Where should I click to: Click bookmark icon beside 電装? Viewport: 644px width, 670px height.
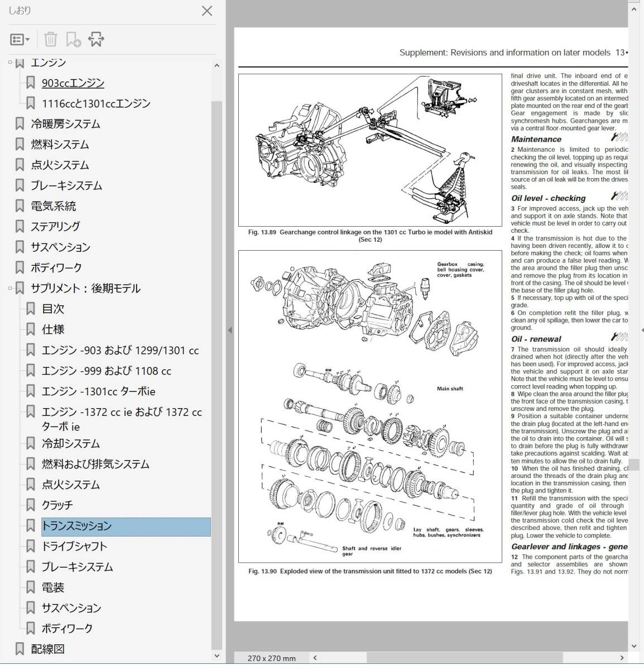tap(31, 588)
